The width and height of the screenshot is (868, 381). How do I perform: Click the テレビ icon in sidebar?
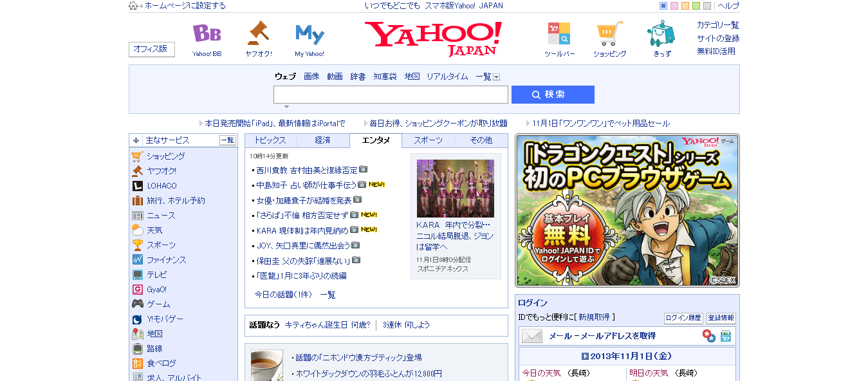tap(137, 274)
